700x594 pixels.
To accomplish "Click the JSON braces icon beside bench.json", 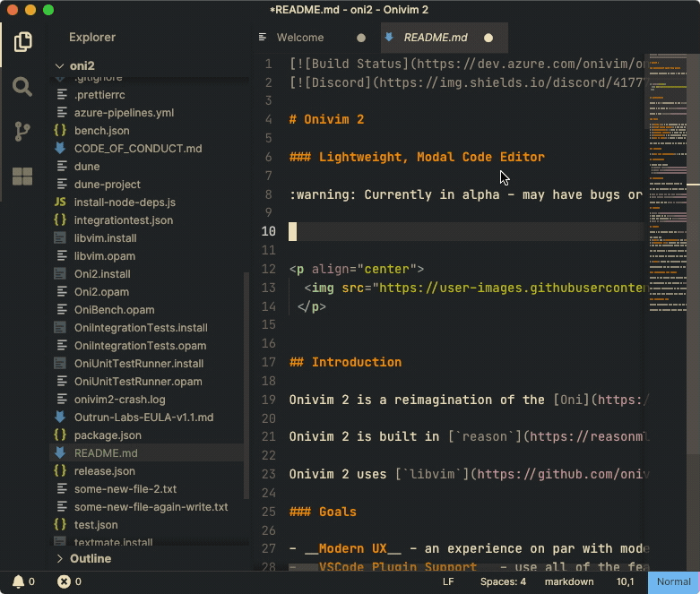I will tap(60, 130).
